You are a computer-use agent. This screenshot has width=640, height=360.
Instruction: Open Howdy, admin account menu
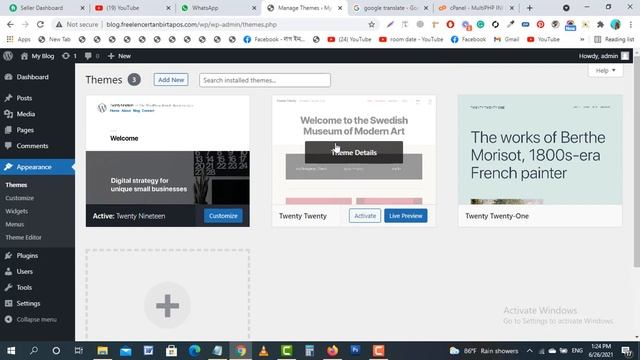click(x=604, y=56)
